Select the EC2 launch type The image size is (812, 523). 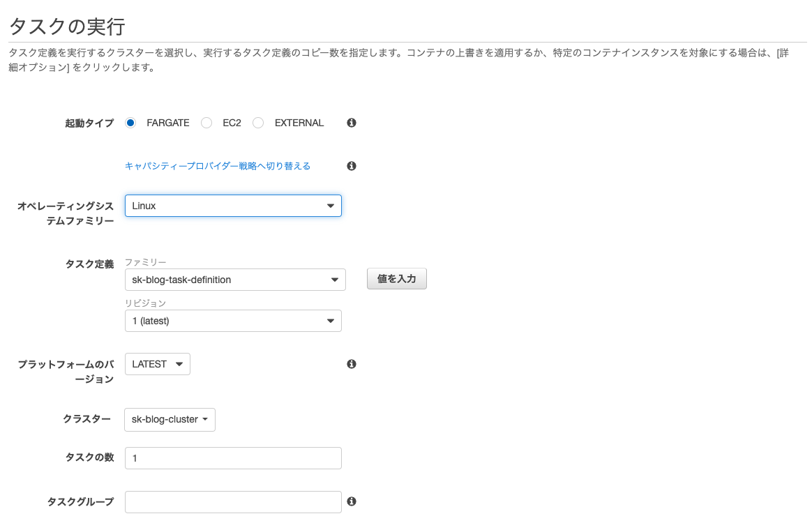206,123
